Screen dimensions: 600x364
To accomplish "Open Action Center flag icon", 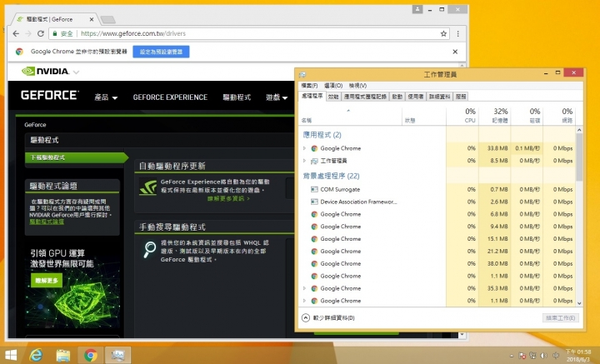I will 522,356.
